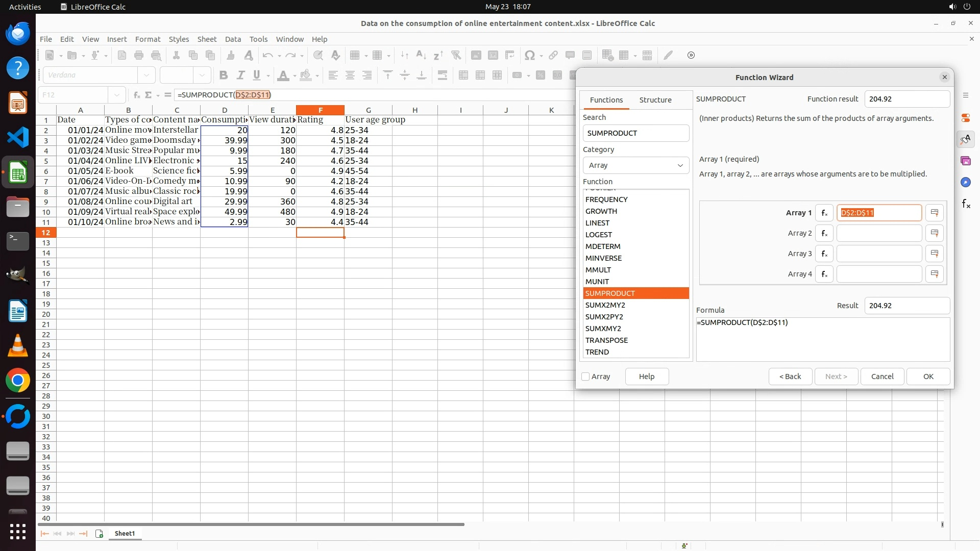This screenshot has height=551, width=980.
Task: Toggle Center Horizontally alignment
Action: pyautogui.click(x=350, y=76)
